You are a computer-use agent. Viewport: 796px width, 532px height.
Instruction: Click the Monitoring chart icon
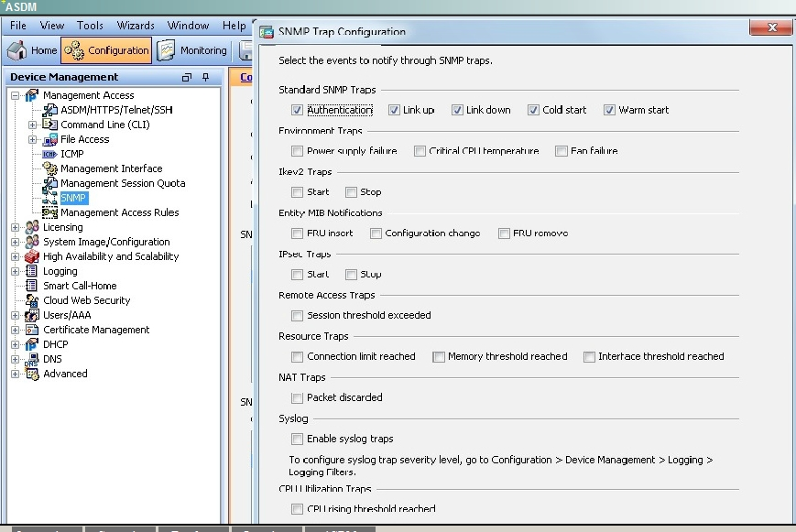(x=166, y=50)
